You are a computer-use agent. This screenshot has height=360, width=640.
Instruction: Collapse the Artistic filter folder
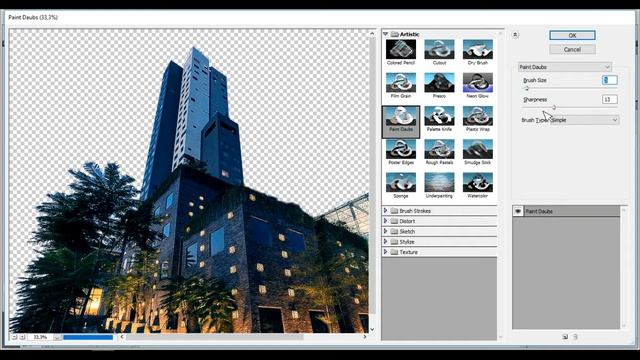click(386, 34)
